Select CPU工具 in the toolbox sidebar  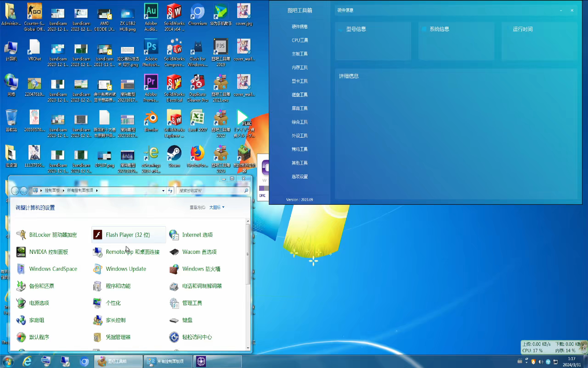tap(300, 40)
